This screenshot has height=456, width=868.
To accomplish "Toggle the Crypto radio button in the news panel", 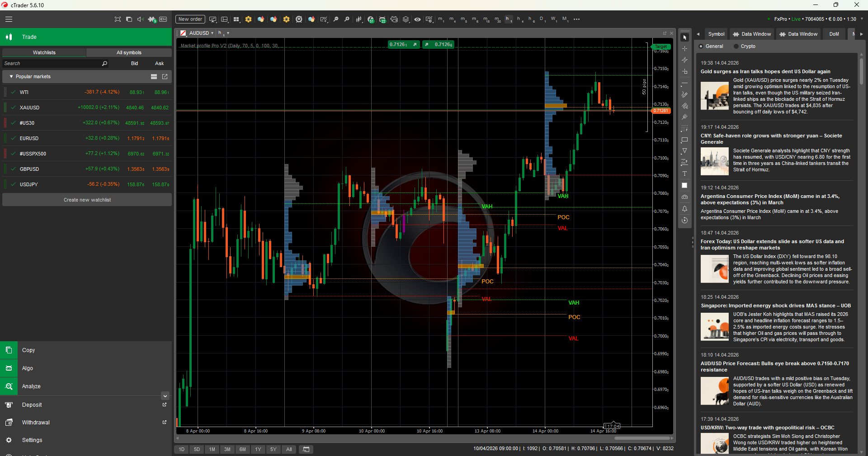I will click(x=736, y=46).
